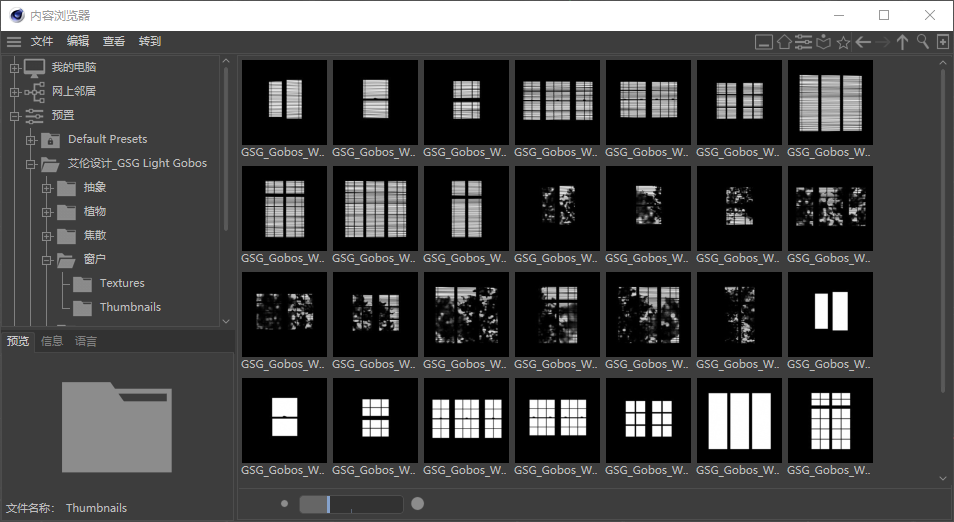This screenshot has width=954, height=522.
Task: Open the 文件 menu
Action: [x=42, y=41]
